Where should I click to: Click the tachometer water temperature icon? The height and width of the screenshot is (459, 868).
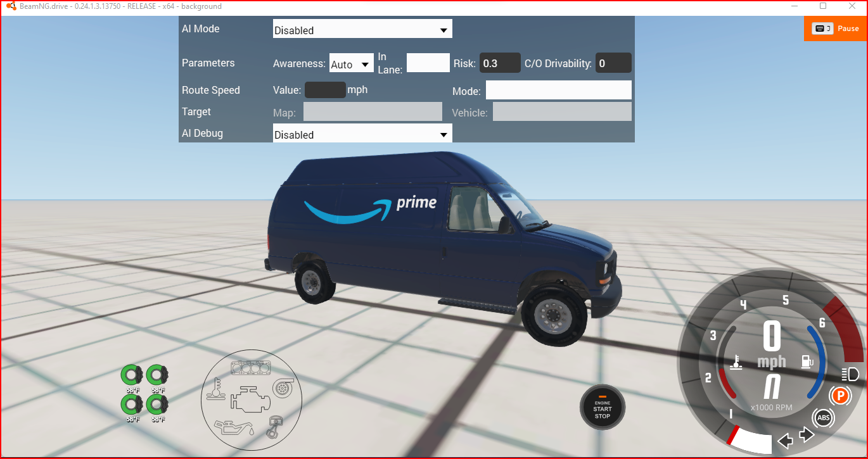(x=736, y=362)
